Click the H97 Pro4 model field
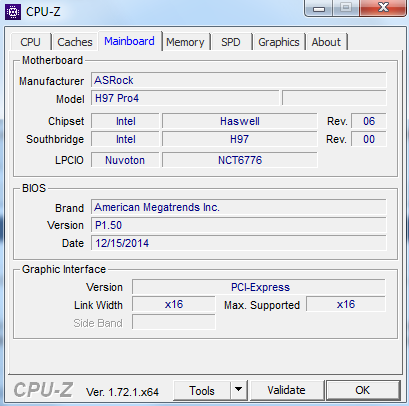The width and height of the screenshot is (409, 406). pos(185,98)
